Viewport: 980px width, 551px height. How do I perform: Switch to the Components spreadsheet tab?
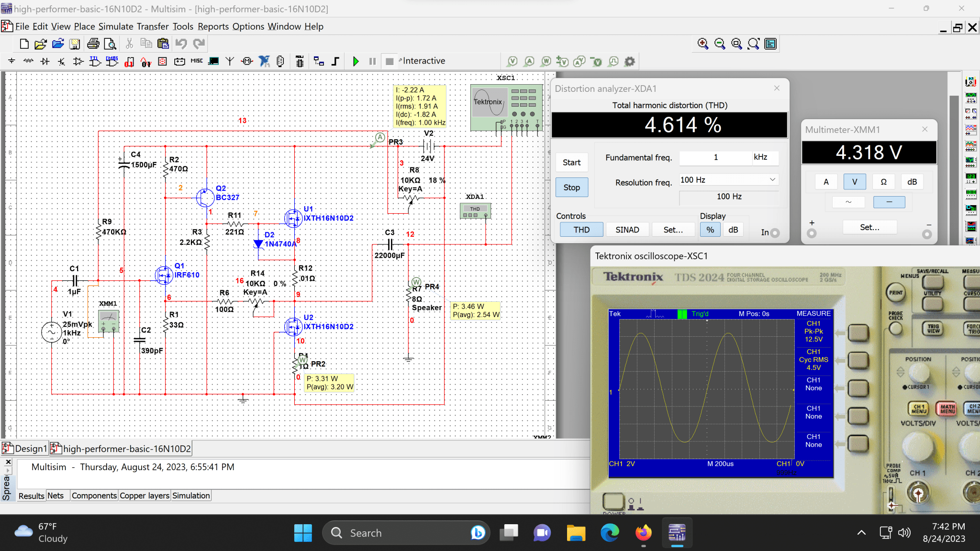[x=94, y=496]
